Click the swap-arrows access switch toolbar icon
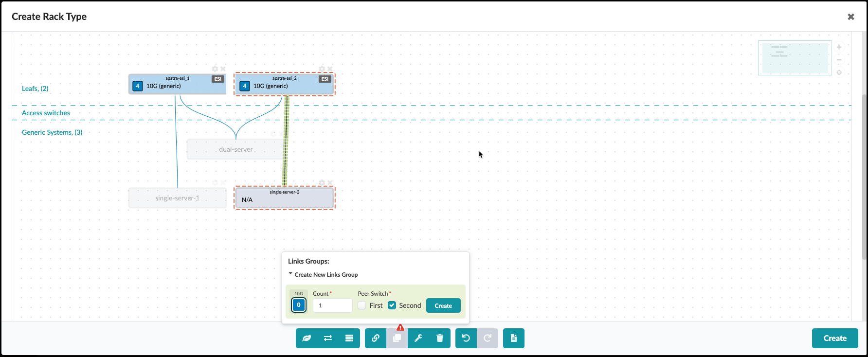Screen dimensions: 868x357 pyautogui.click(x=328, y=338)
